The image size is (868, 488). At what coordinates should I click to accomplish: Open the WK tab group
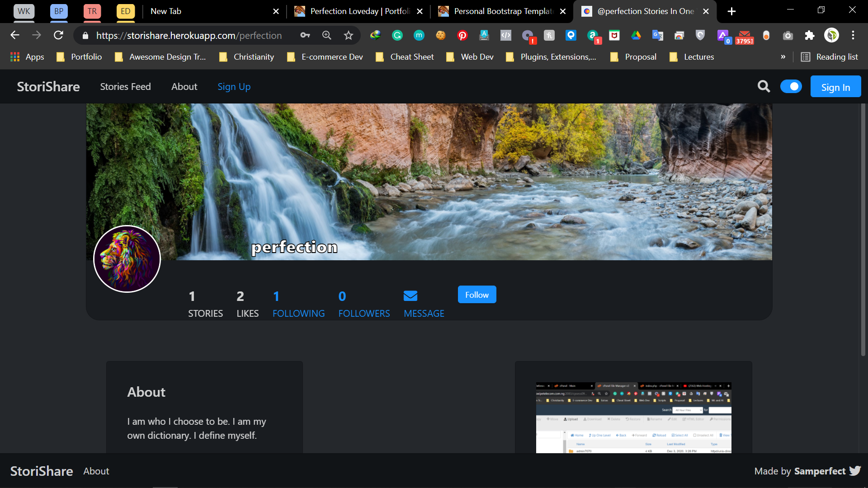[24, 11]
